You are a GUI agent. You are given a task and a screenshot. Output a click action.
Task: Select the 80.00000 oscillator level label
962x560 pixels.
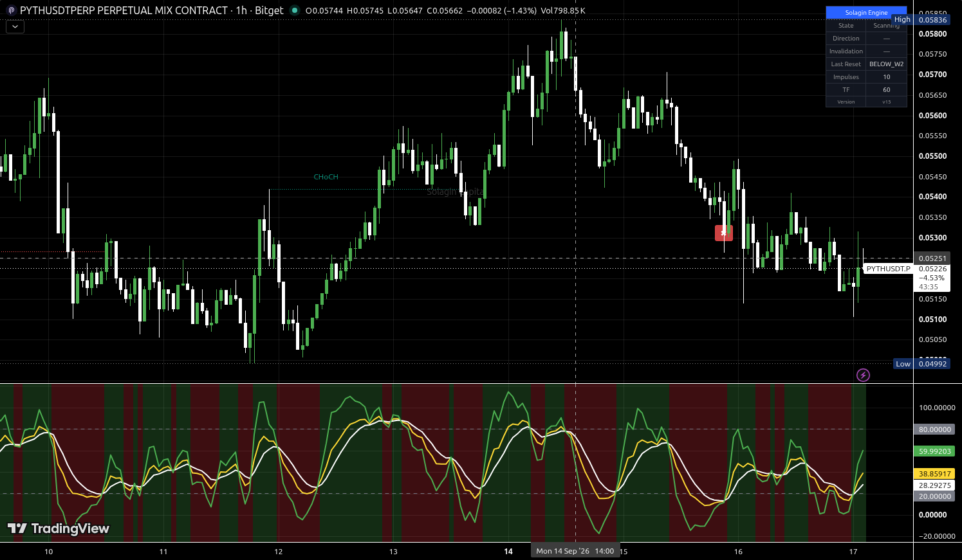tap(934, 429)
